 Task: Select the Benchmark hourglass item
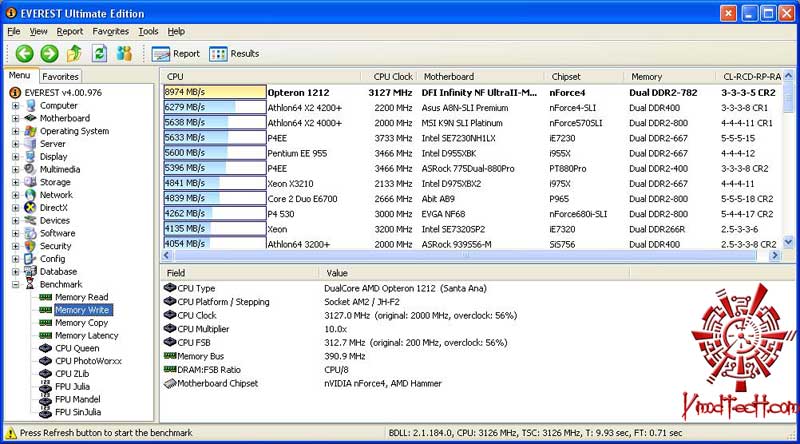[x=30, y=284]
